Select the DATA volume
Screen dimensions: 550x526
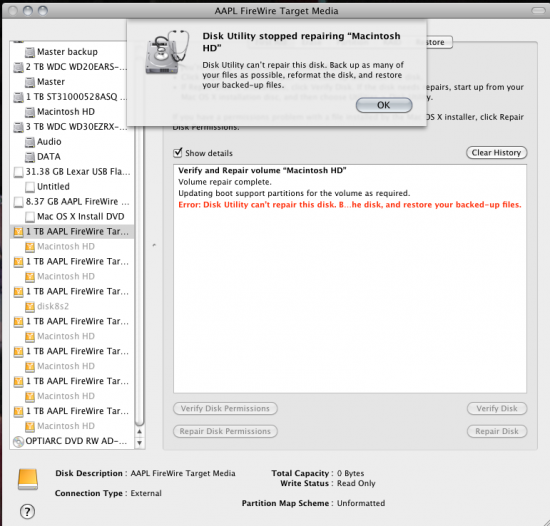pyautogui.click(x=72, y=156)
